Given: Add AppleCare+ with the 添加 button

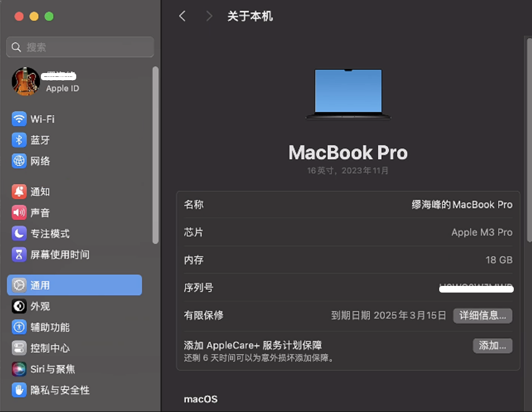Looking at the screenshot, I should pos(492,346).
